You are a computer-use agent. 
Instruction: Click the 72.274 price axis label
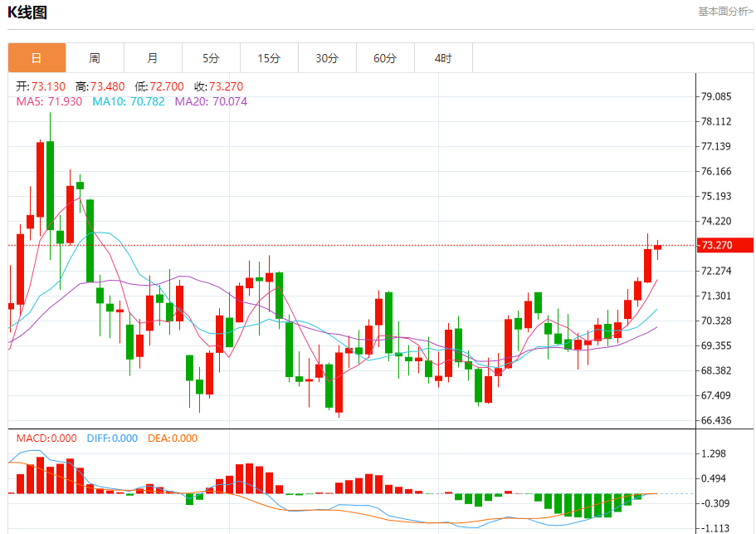[x=716, y=271]
